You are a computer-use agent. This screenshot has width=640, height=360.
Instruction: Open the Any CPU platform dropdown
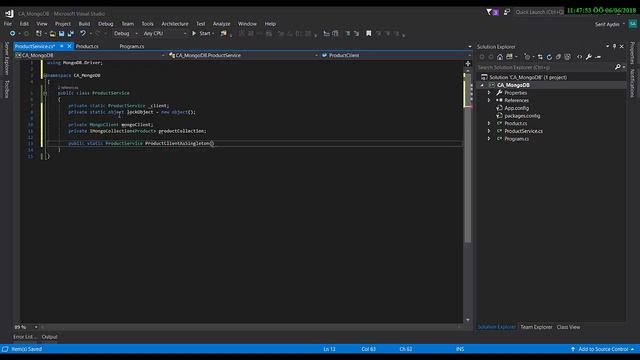point(165,33)
